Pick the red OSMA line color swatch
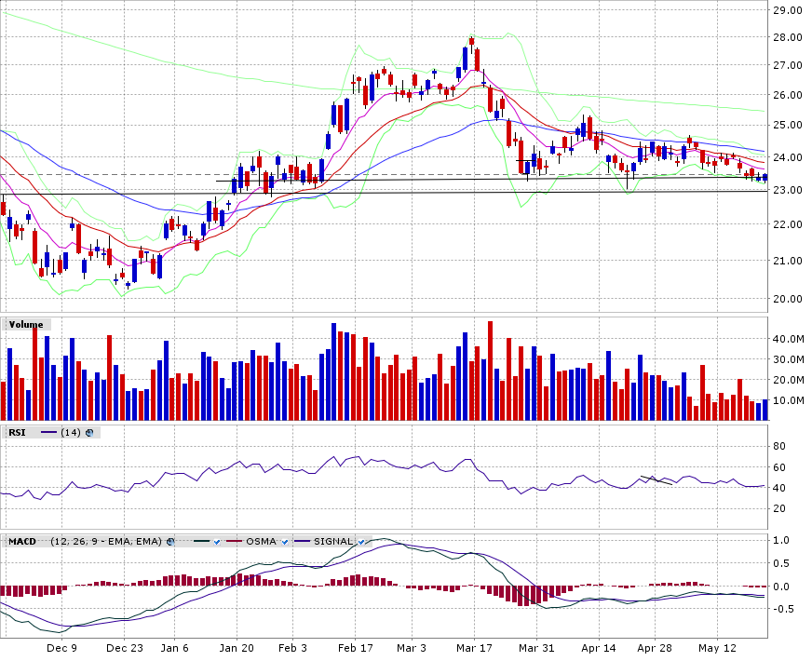 [x=236, y=541]
